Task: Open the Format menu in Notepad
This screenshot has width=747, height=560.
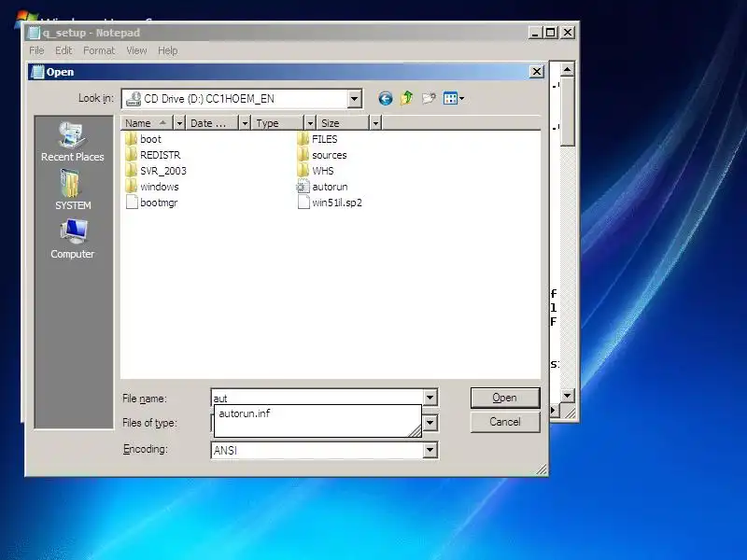Action: (x=99, y=50)
